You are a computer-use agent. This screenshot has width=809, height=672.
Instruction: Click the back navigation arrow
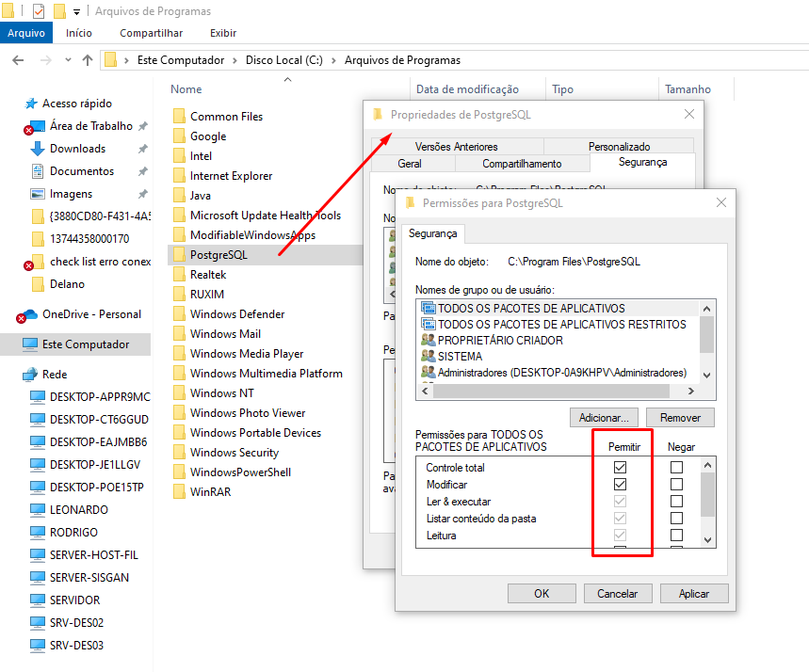click(17, 60)
